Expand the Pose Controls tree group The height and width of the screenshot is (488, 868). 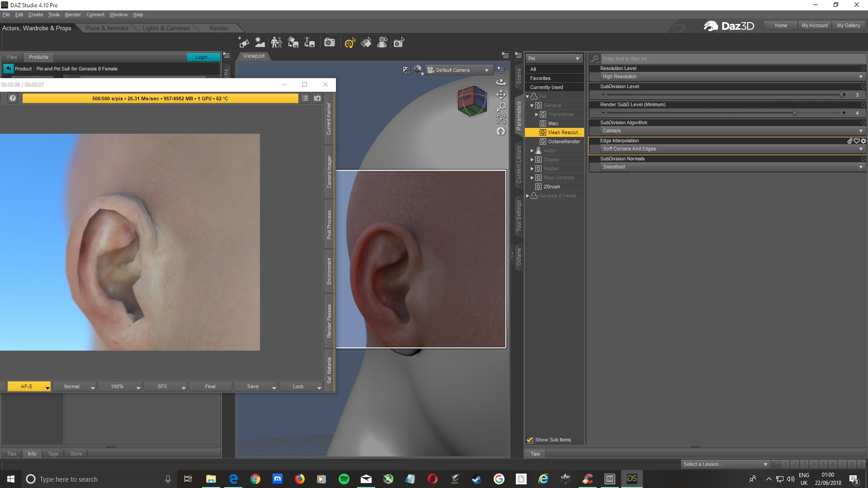pyautogui.click(x=532, y=178)
